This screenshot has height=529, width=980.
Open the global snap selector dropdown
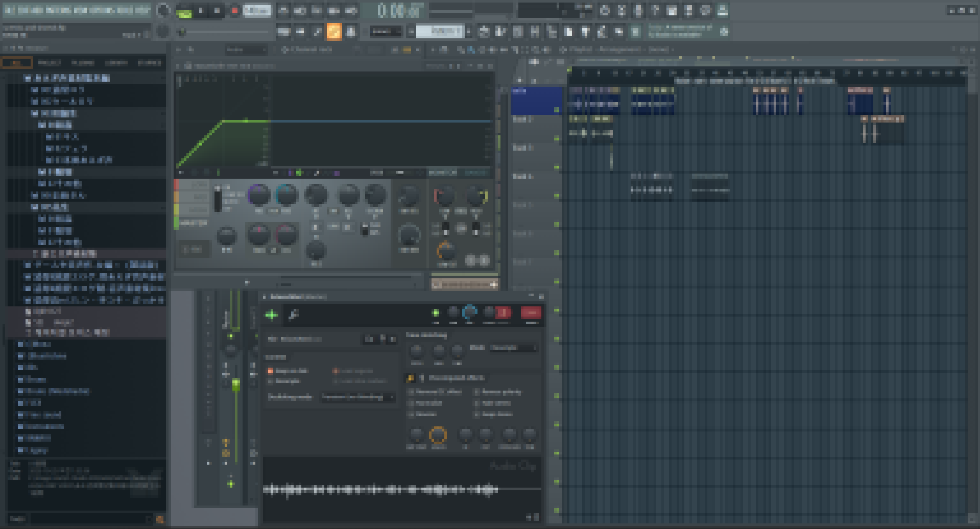pos(386,32)
